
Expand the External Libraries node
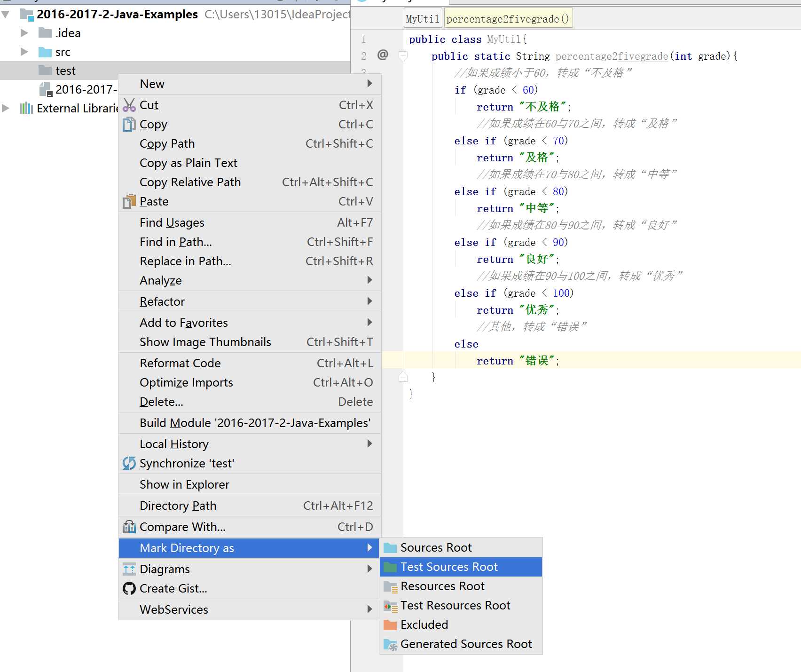click(x=6, y=108)
